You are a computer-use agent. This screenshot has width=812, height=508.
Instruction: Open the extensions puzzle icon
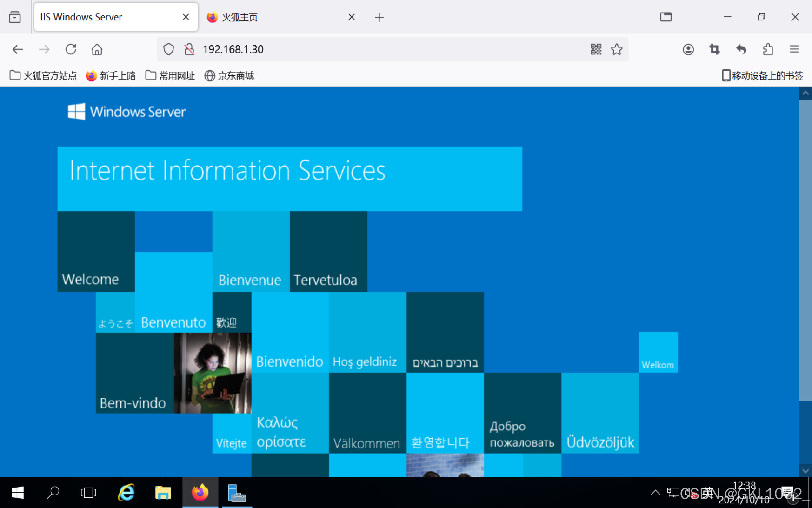(x=768, y=49)
